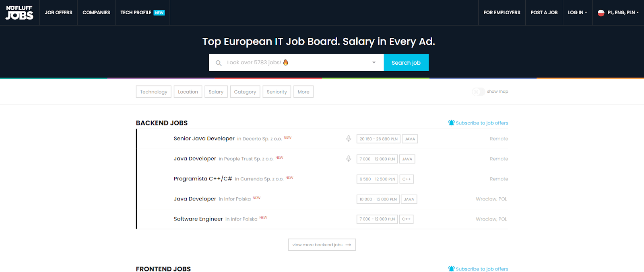Click the Search job button
The height and width of the screenshot is (272, 644).
406,63
